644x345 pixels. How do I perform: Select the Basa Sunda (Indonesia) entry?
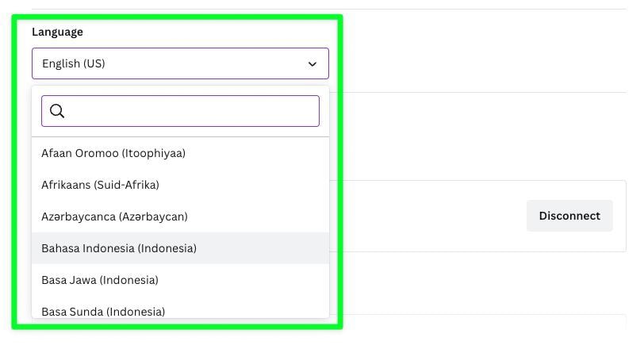[180, 310]
